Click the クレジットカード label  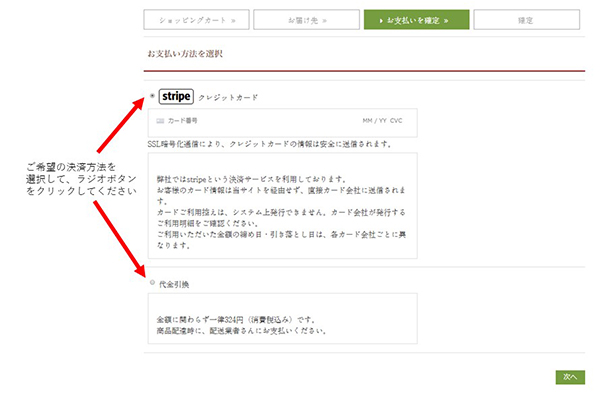click(228, 98)
